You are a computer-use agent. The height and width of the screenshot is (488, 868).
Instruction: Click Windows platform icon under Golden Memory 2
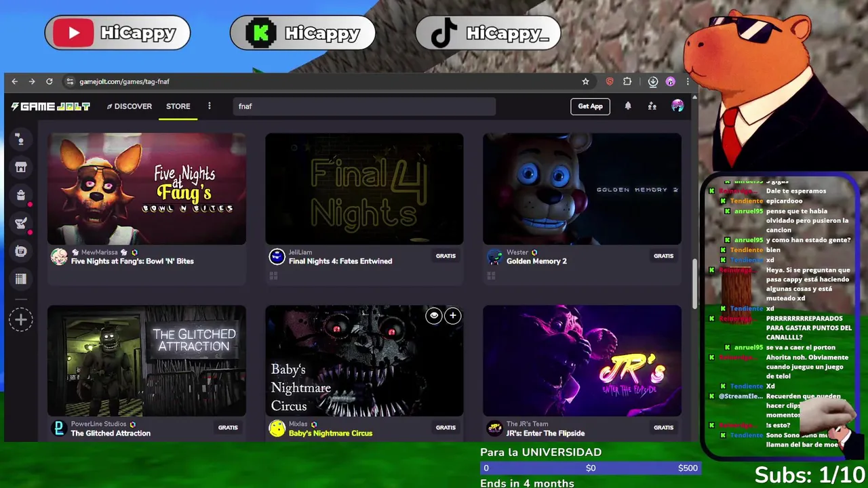tap(491, 276)
